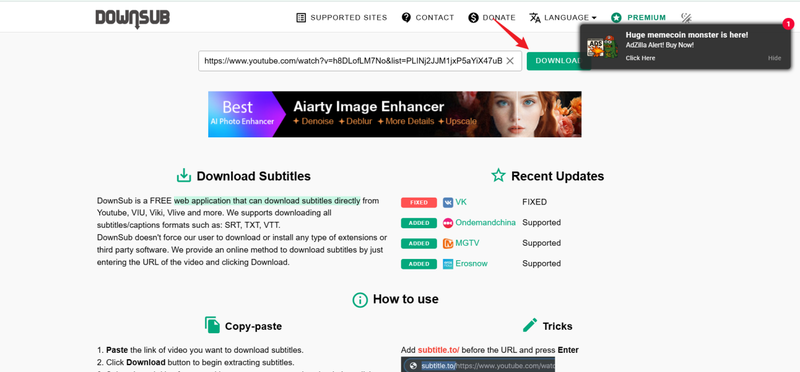800x372 pixels.
Task: Click the VK site logo icon
Action: [x=448, y=203]
